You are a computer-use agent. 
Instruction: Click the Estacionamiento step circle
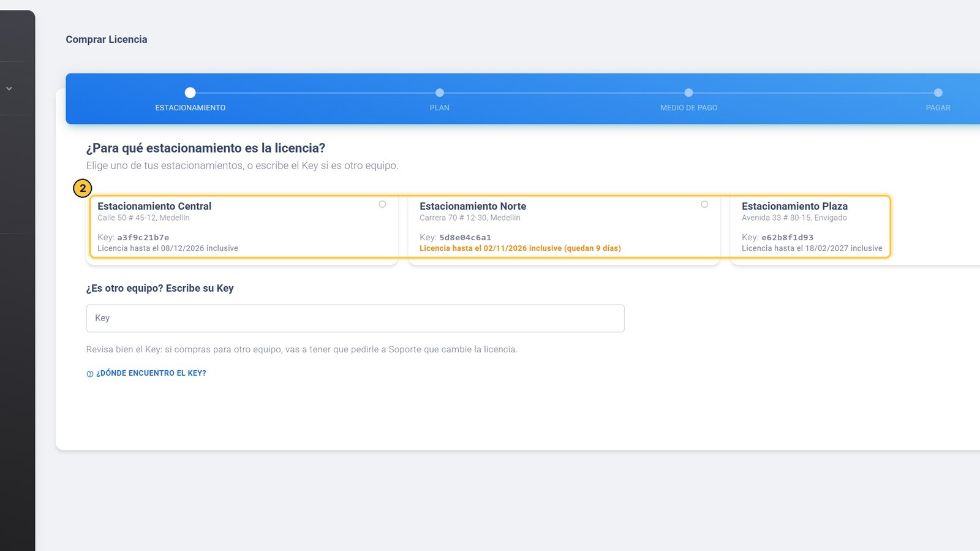coord(190,93)
